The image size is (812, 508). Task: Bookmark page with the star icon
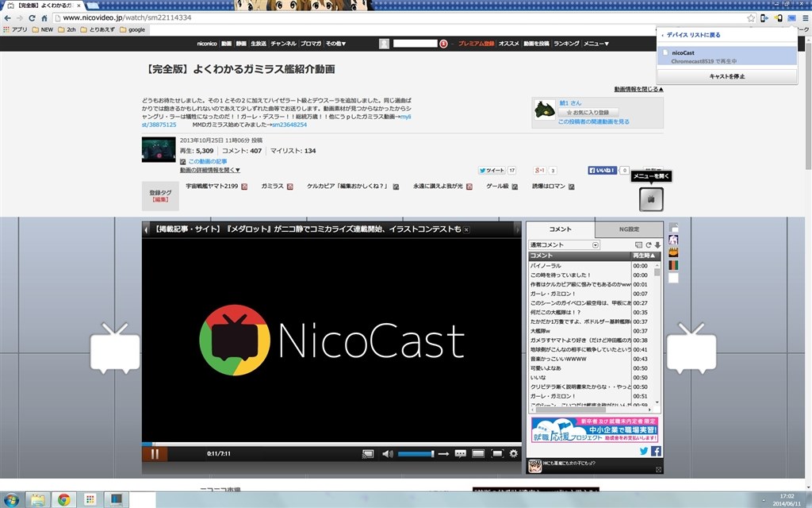coord(751,18)
